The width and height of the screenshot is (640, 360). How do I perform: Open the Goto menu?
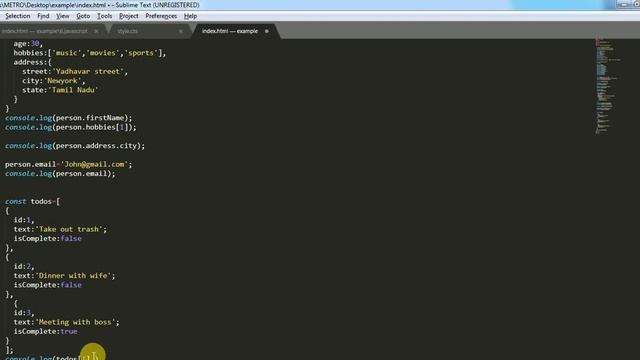point(83,16)
